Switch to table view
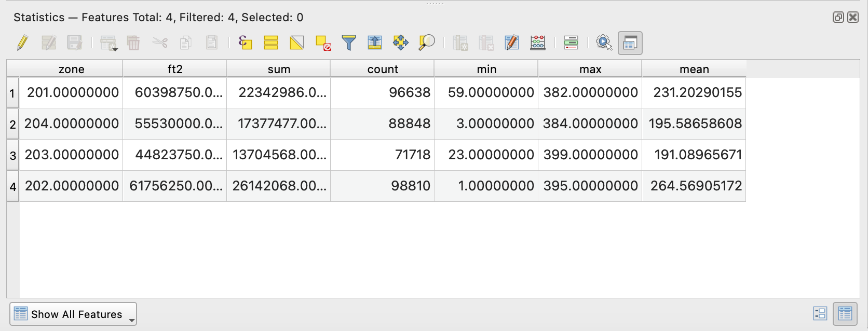 845,313
